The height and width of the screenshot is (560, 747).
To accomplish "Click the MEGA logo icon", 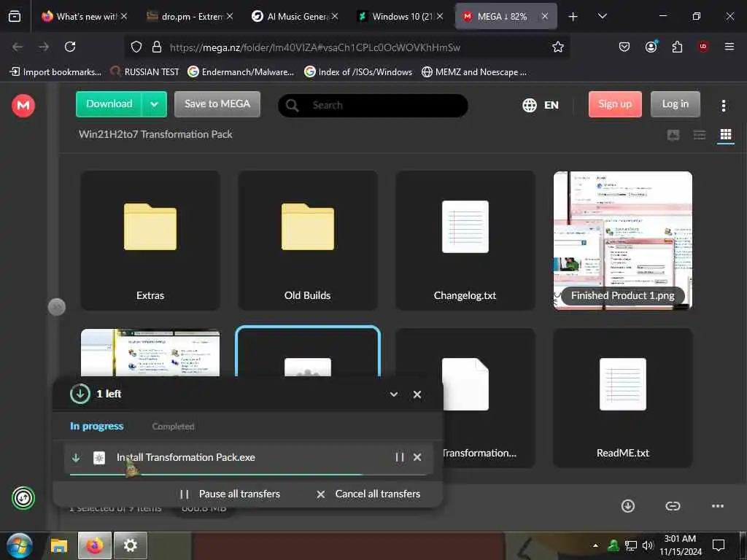I will click(23, 105).
